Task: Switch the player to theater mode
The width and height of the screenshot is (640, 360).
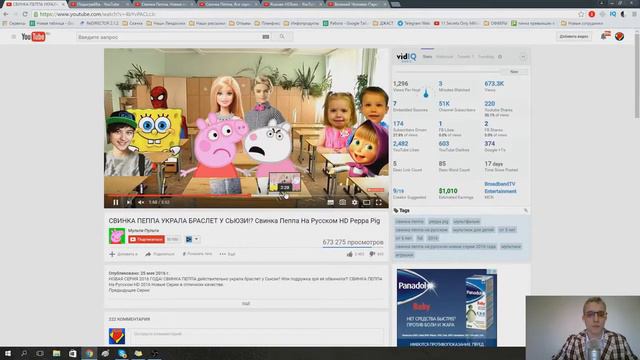Action: point(367,202)
